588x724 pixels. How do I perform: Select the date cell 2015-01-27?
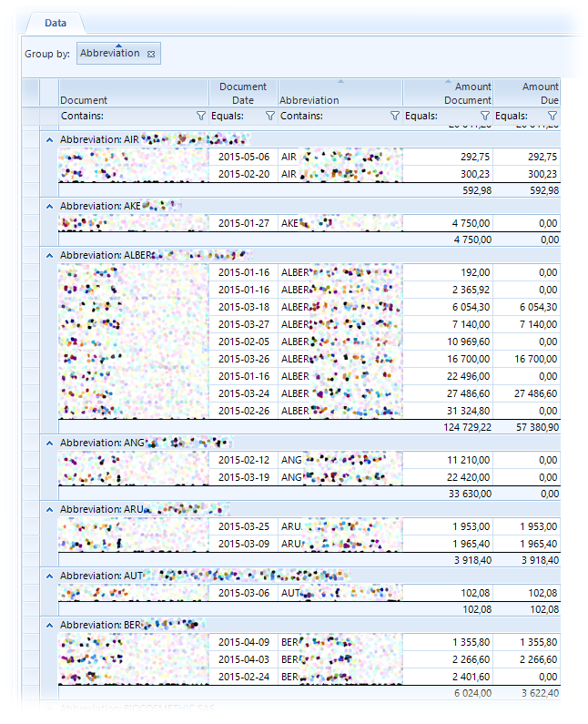tap(244, 223)
